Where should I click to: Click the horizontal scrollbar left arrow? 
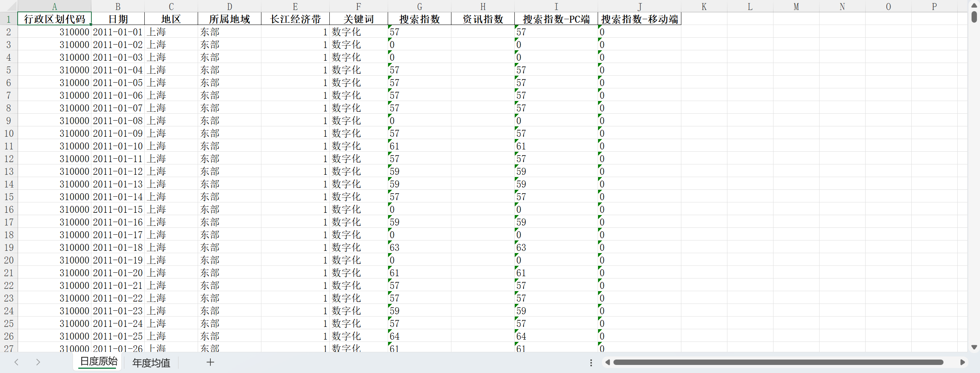[607, 362]
